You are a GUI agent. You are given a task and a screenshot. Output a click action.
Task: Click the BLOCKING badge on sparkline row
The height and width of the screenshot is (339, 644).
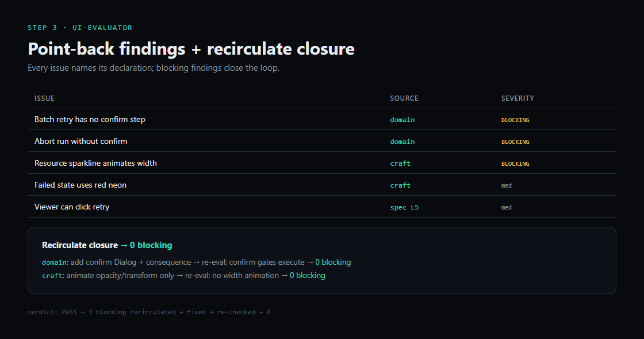tap(515, 163)
